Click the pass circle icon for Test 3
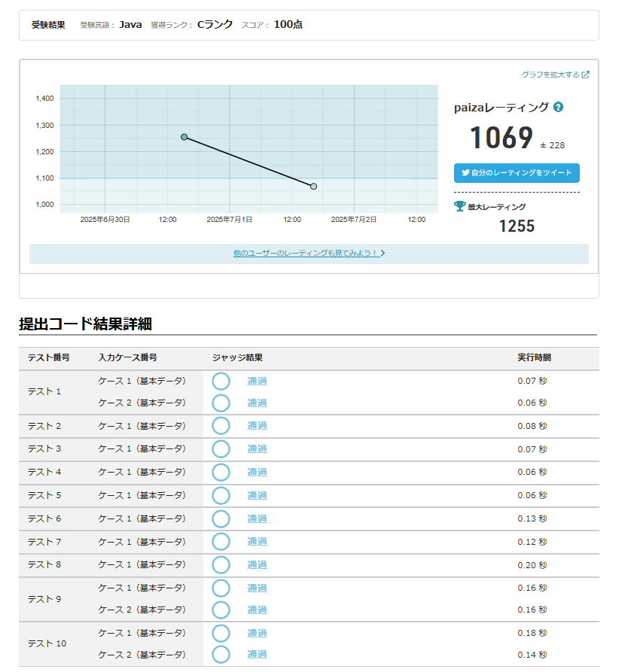631x672 pixels. coord(221,449)
